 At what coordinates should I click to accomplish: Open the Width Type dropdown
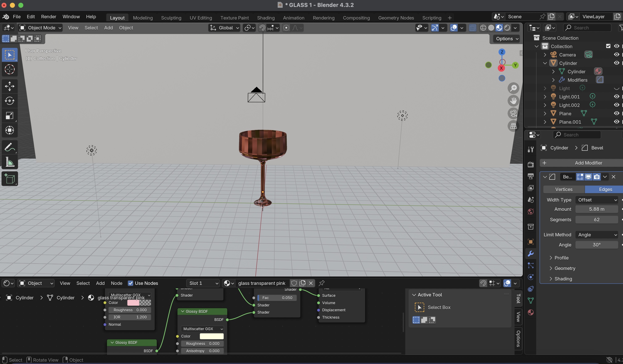[x=597, y=200]
